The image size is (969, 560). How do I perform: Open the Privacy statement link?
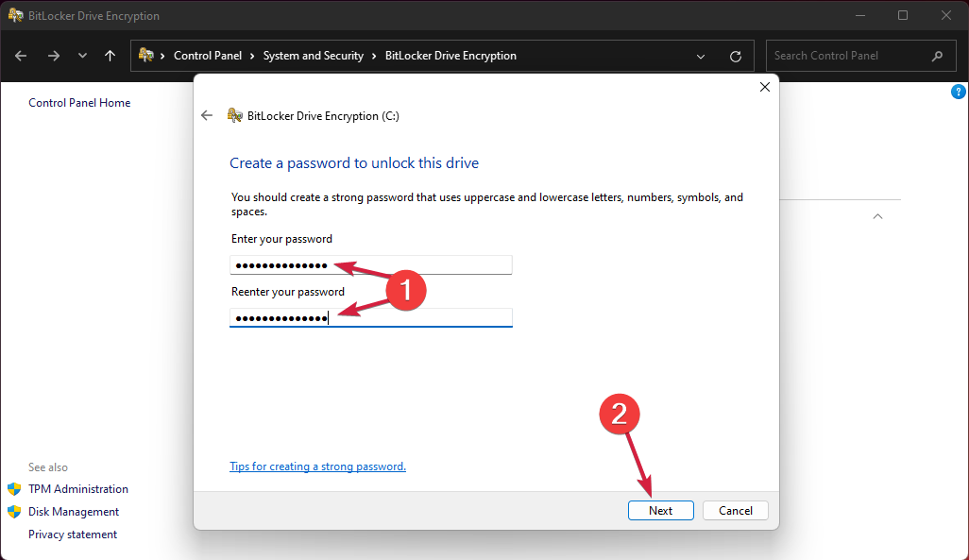click(73, 534)
